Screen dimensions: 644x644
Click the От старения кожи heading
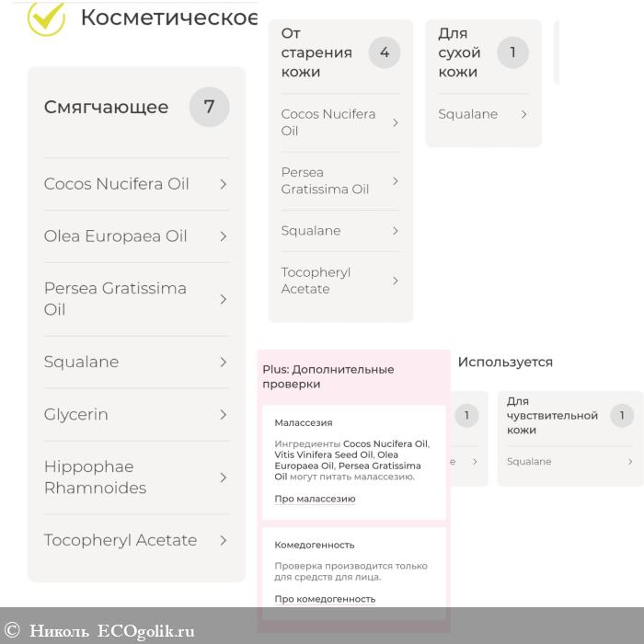click(316, 52)
